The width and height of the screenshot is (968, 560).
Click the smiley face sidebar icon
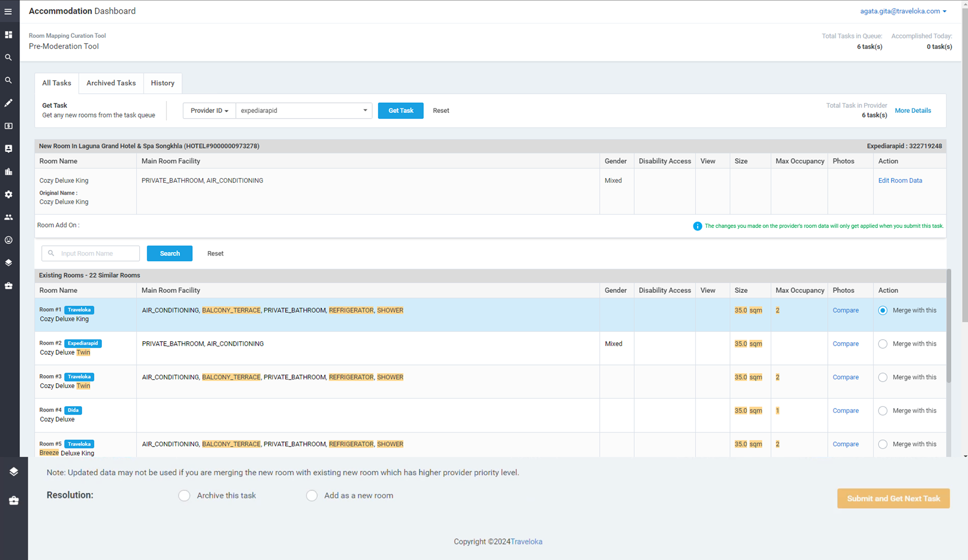click(x=8, y=240)
